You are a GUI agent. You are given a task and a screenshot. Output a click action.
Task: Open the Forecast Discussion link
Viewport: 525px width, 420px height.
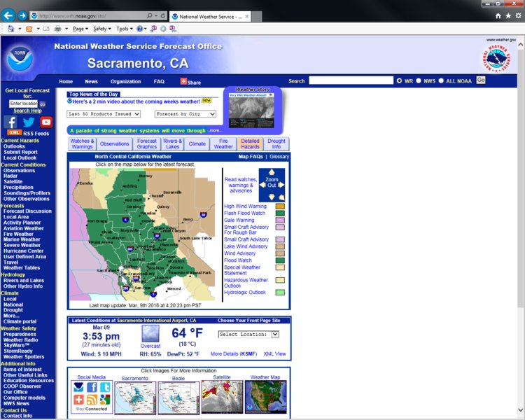tap(27, 211)
